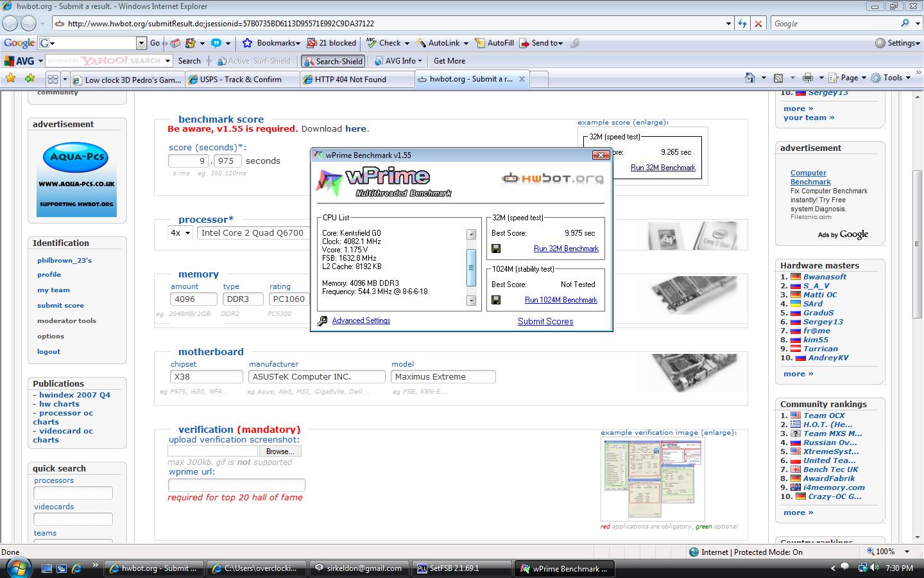Viewport: 924px width, 578px height.
Task: Open the Google toolbar search box dropdown
Action: tap(141, 43)
